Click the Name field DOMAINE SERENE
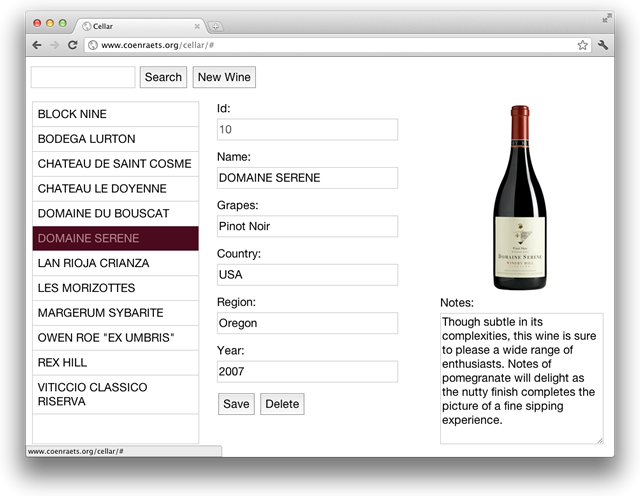Image resolution: width=640 pixels, height=496 pixels. (307, 178)
